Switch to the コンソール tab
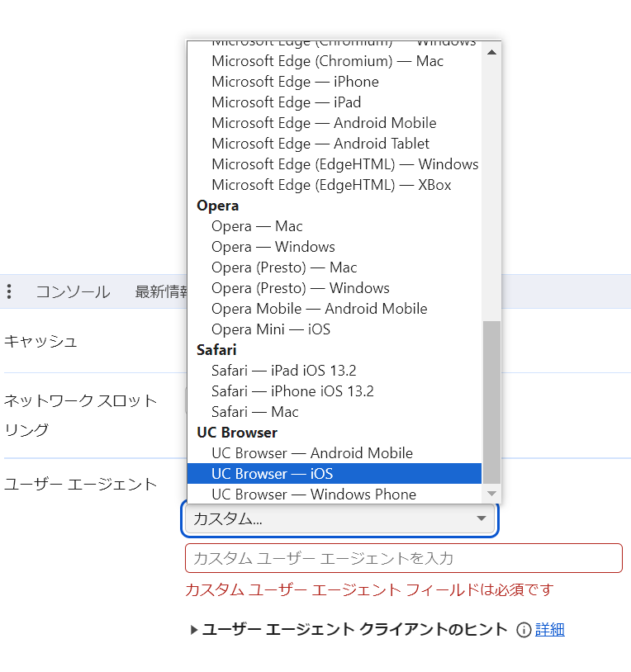This screenshot has height=672, width=631. pyautogui.click(x=73, y=291)
